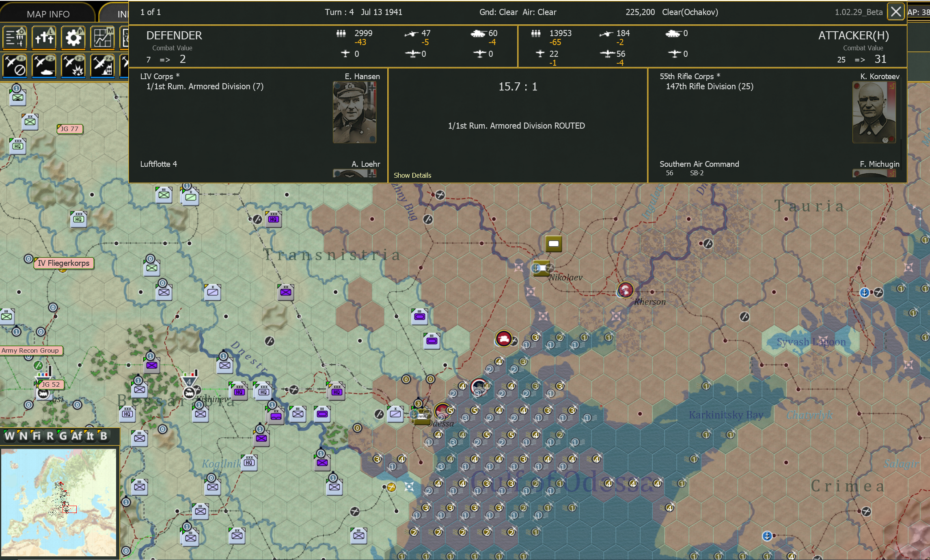Click the 15.7 : 1 odds ratio text
Image resolution: width=930 pixels, height=560 pixels.
tap(518, 86)
